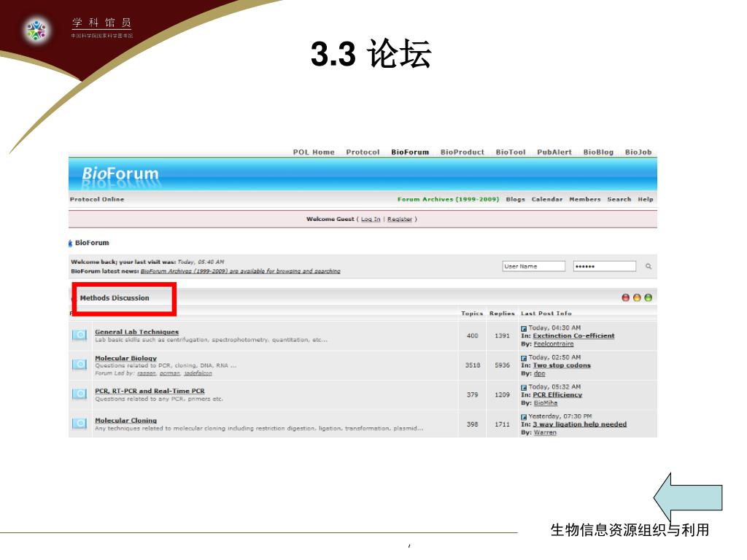Image resolution: width=747 pixels, height=560 pixels.
Task: Click the Log In link
Action: coord(371,219)
